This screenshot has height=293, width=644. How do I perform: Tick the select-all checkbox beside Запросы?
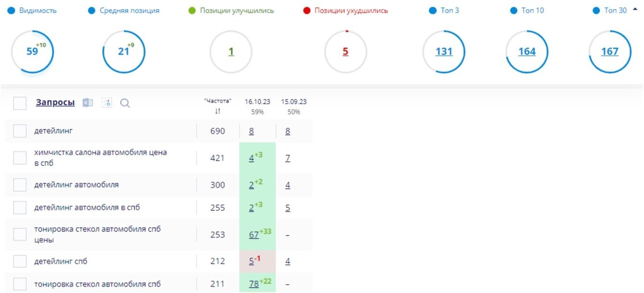(x=20, y=103)
